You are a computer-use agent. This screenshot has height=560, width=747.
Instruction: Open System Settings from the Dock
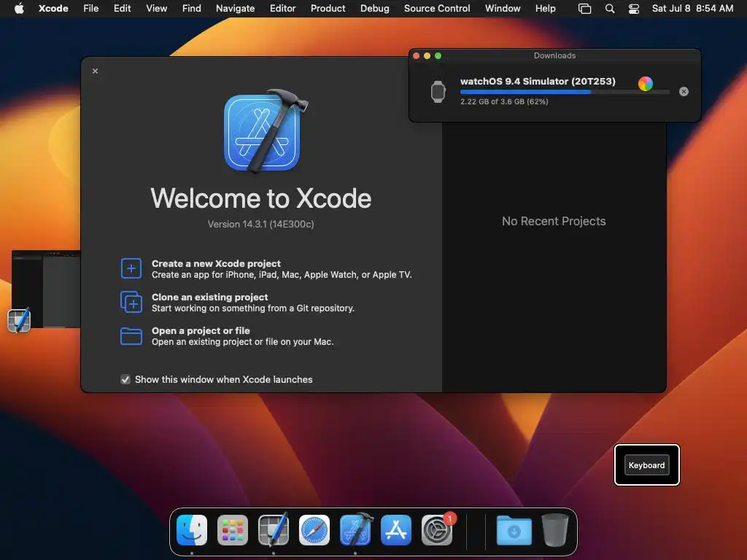point(437,530)
